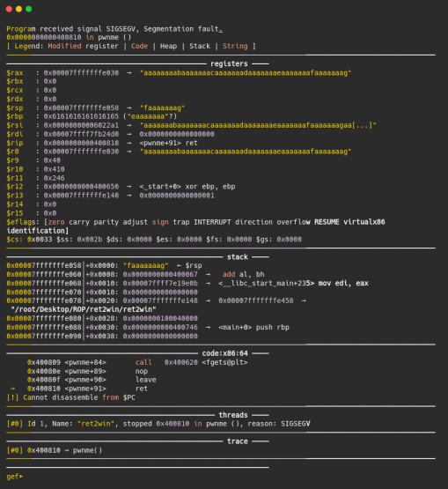This screenshot has width=448, height=489.
Task: Click the registers section header
Action: 229,63
